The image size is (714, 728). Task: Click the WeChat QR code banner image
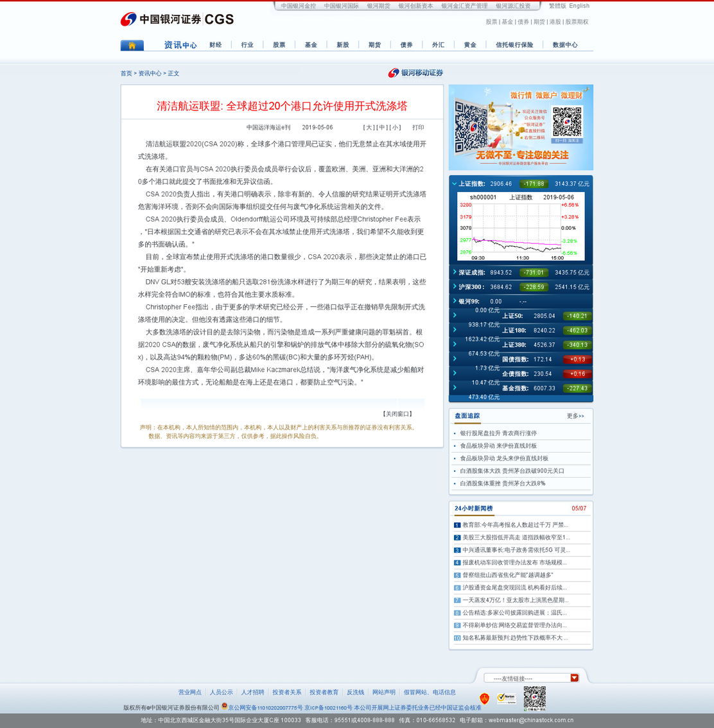(521, 127)
